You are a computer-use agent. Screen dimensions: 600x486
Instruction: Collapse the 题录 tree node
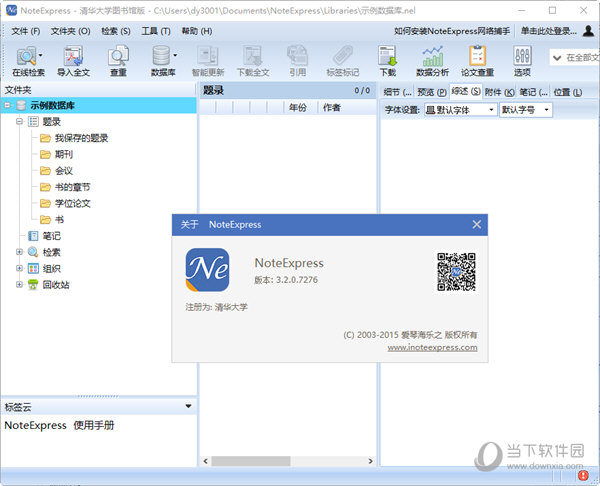point(19,121)
